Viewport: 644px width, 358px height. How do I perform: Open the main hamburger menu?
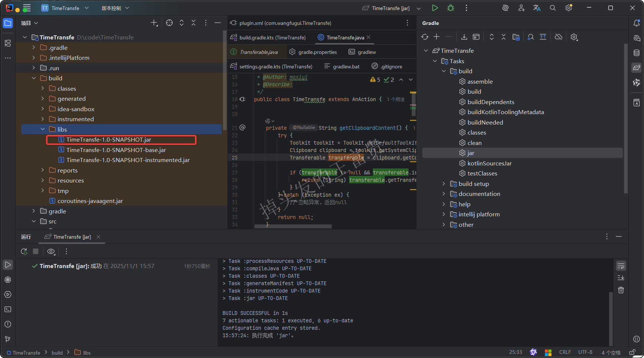point(27,8)
